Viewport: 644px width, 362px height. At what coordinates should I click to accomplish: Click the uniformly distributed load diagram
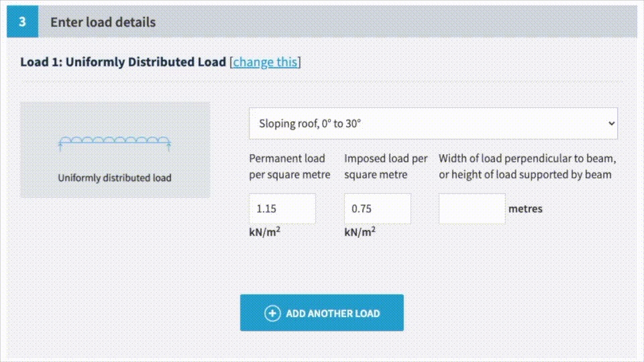coord(114,141)
